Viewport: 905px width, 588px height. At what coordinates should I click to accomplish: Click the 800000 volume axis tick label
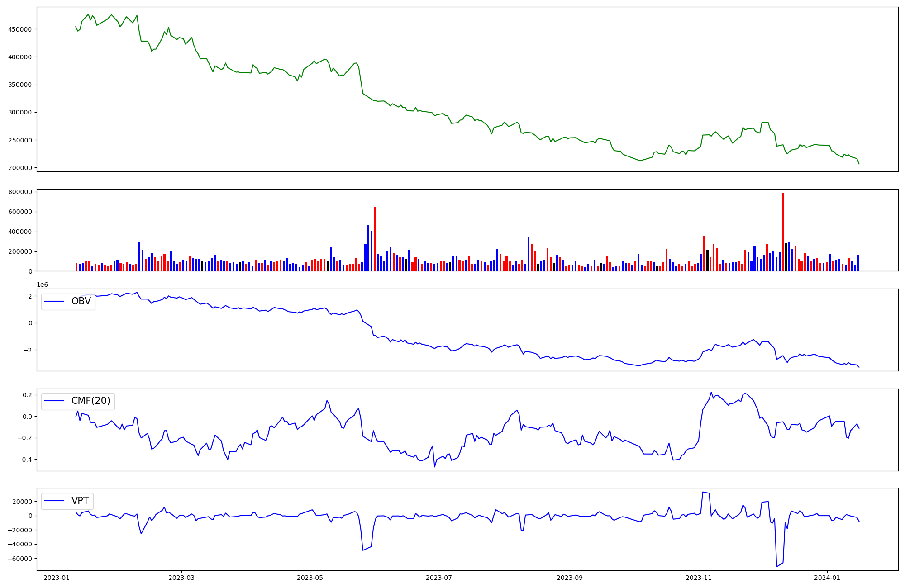pos(20,192)
